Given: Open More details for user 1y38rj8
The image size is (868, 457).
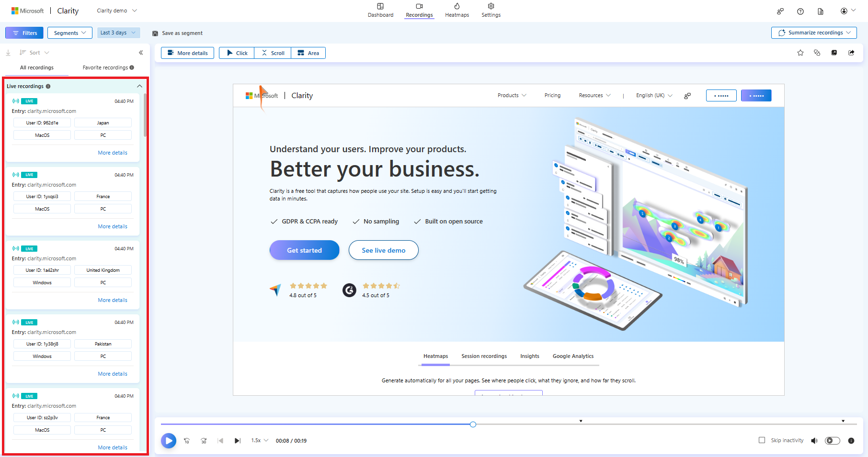Looking at the screenshot, I should tap(113, 374).
